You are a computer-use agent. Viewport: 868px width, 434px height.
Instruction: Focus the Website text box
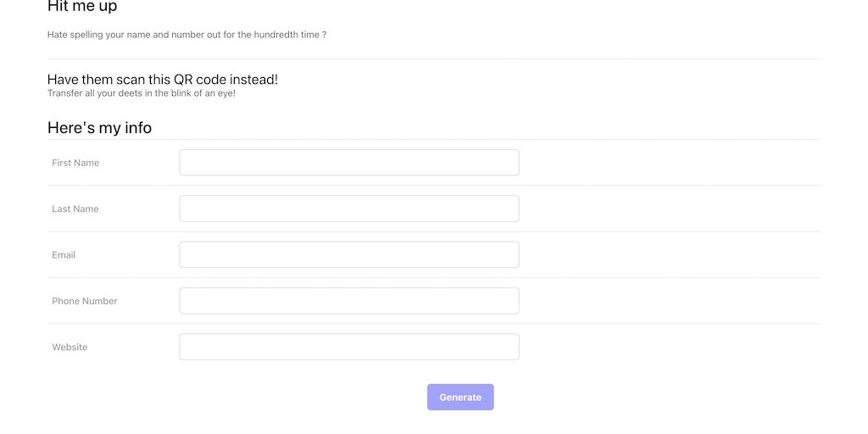(348, 347)
